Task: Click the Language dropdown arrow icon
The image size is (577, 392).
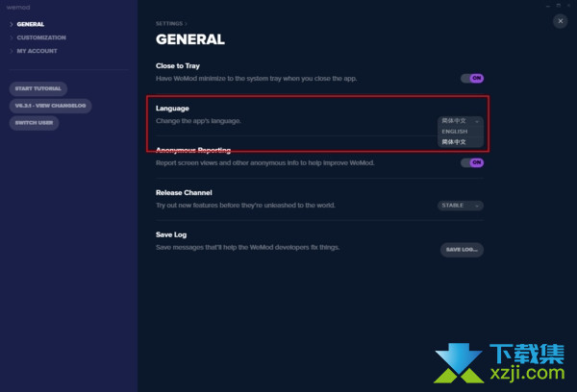Action: pos(477,121)
